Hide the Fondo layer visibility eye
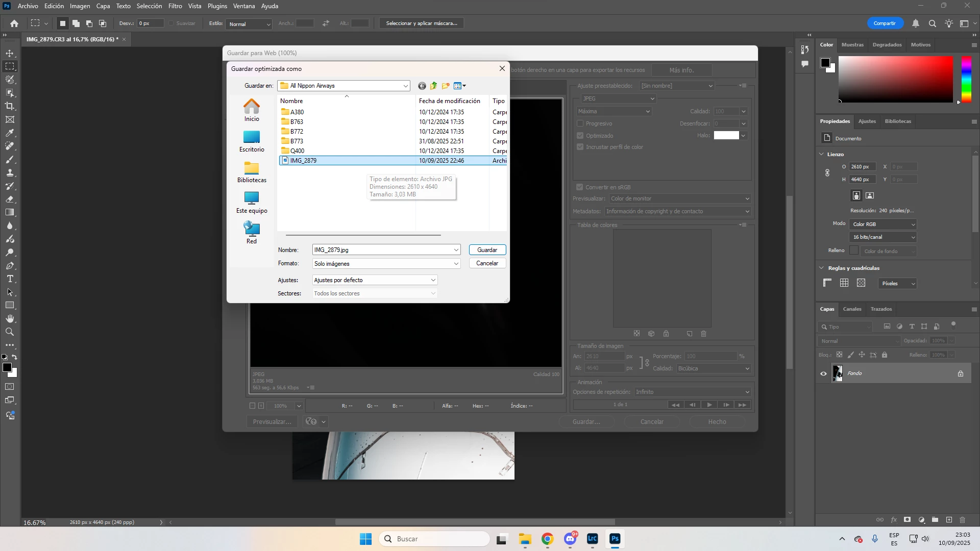This screenshot has height=551, width=980. point(823,373)
